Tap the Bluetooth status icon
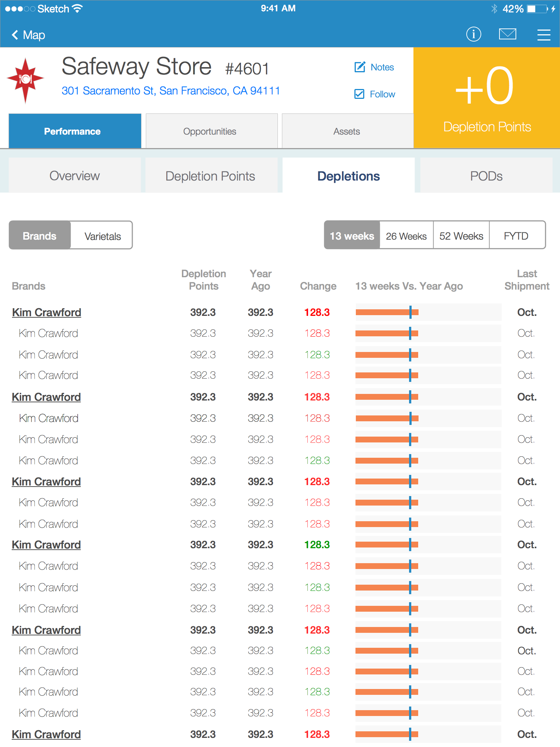This screenshot has width=560, height=747. (494, 9)
